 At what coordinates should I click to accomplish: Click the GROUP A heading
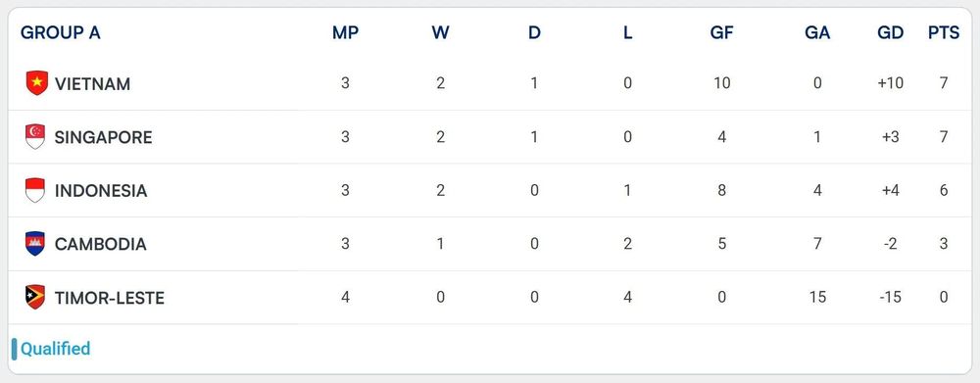(x=61, y=33)
